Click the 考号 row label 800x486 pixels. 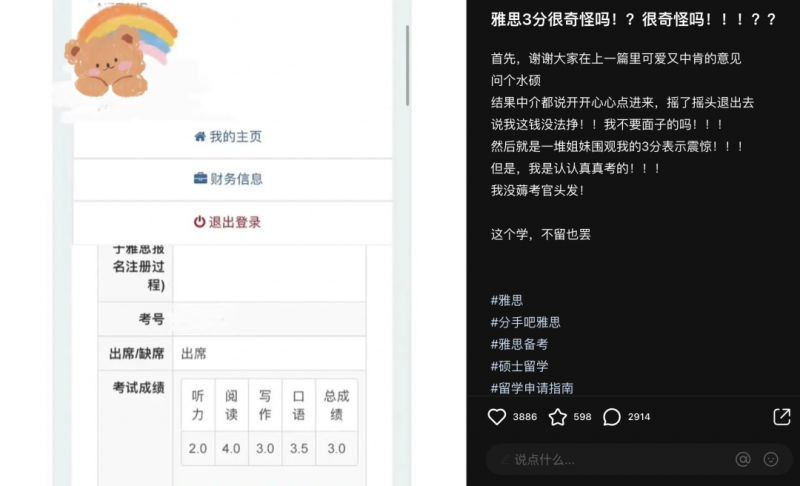(152, 319)
